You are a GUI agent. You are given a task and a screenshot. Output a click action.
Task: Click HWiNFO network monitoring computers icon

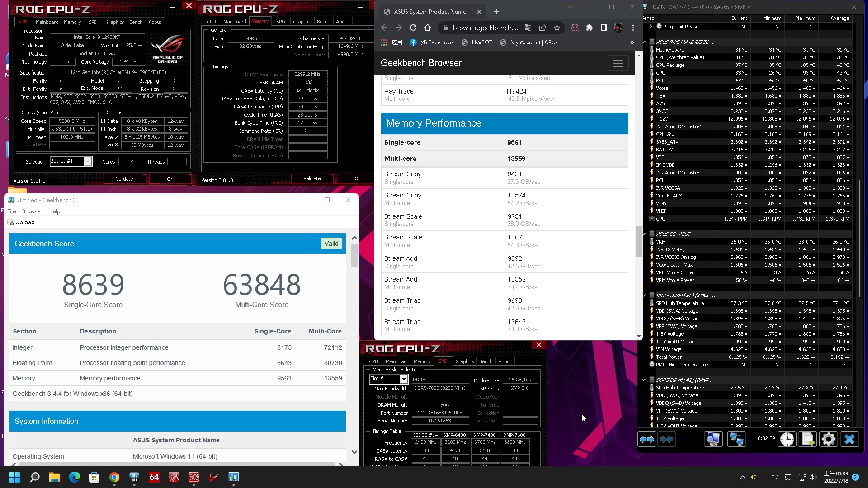point(736,439)
